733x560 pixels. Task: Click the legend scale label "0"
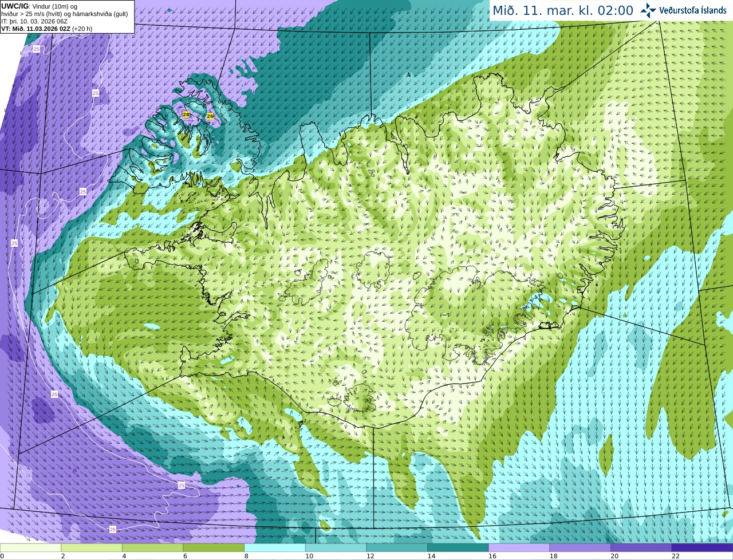click(x=2, y=556)
